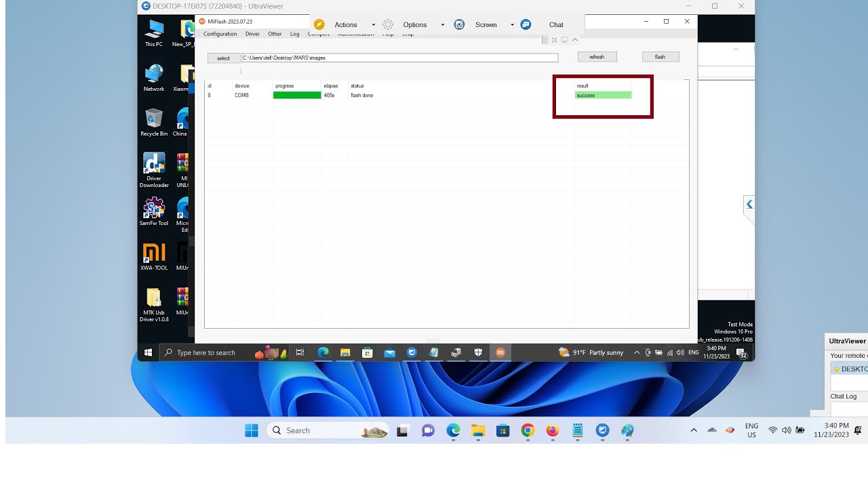The height and width of the screenshot is (488, 868).
Task: Open the Driver Downloader desktop icon
Action: (x=154, y=170)
